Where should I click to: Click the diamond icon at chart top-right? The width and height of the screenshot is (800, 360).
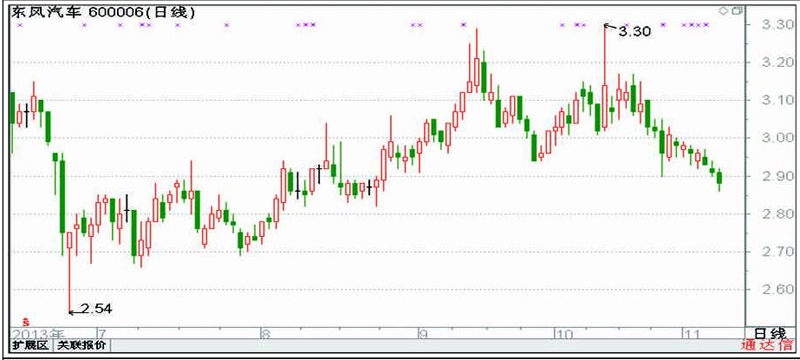722,10
